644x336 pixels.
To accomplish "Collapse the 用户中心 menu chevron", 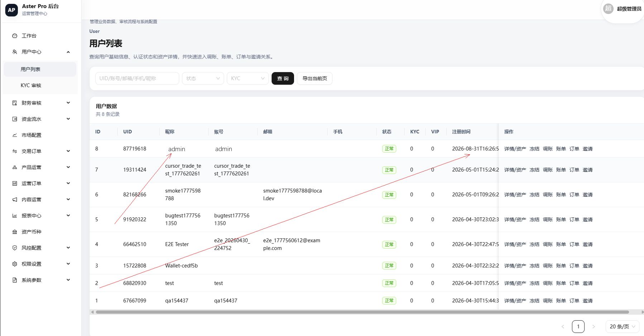I will (x=68, y=52).
